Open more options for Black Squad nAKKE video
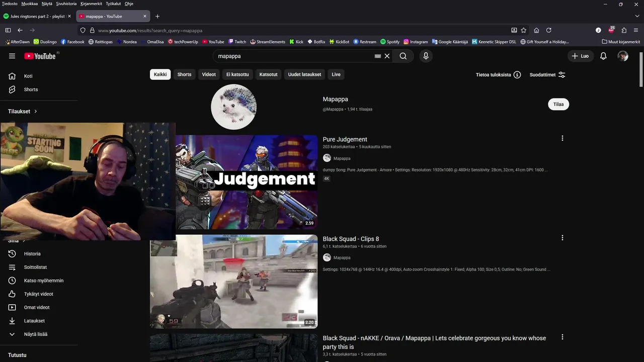The width and height of the screenshot is (644, 362). coord(562,337)
